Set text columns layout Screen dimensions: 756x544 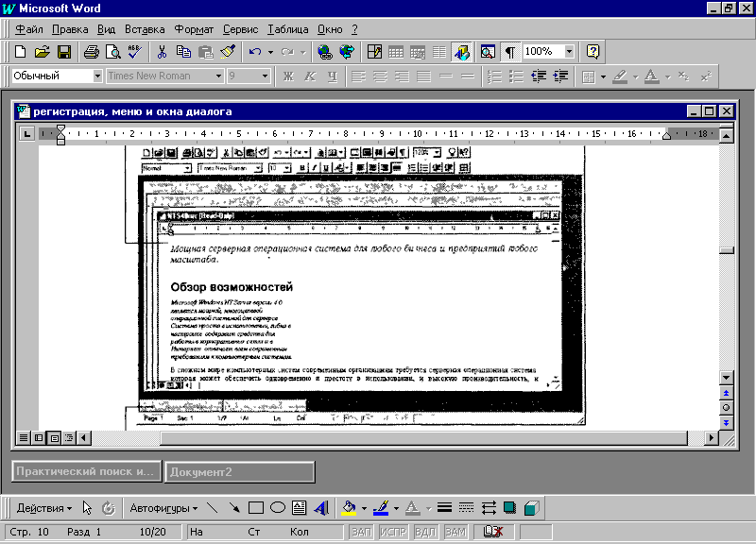(439, 52)
